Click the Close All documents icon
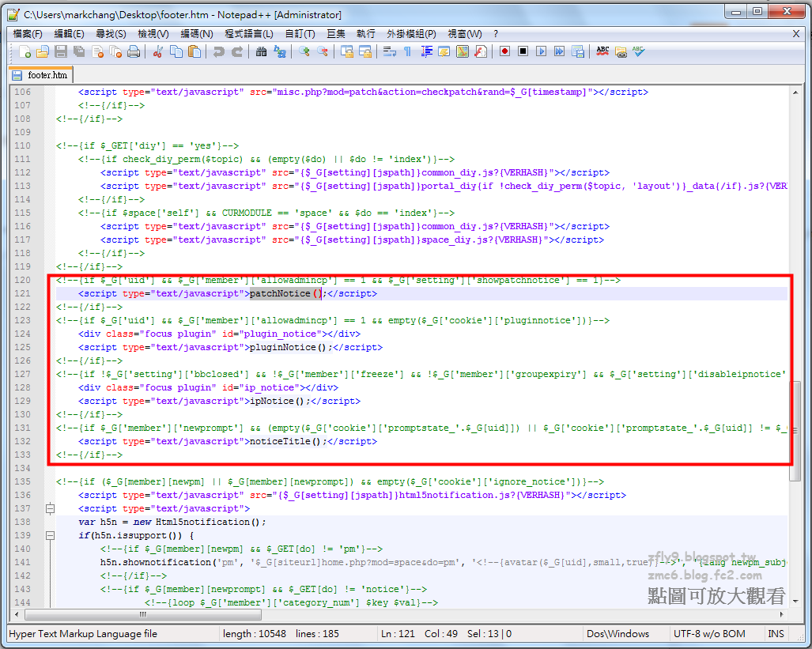 [x=115, y=51]
